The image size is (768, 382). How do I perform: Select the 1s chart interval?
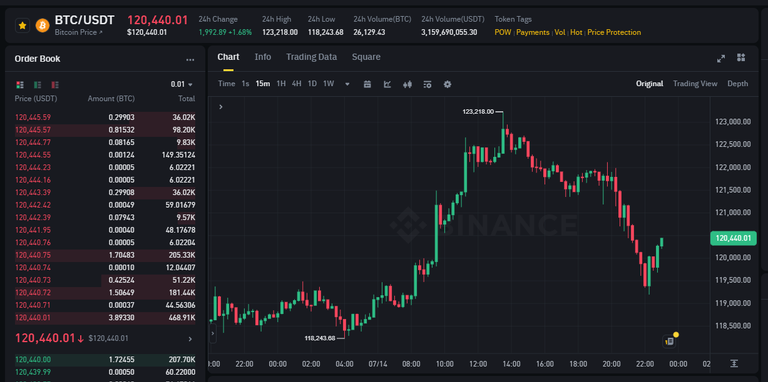pyautogui.click(x=245, y=84)
